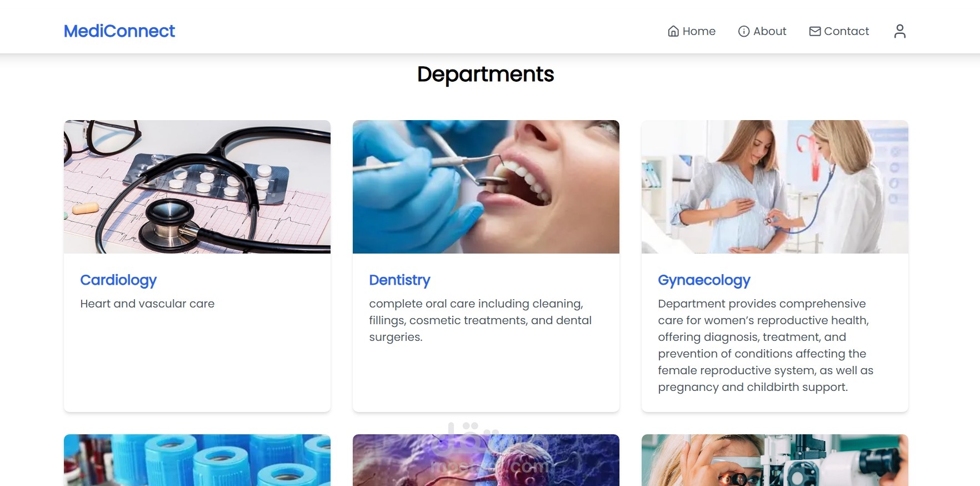Click the Departments heading

point(486,75)
